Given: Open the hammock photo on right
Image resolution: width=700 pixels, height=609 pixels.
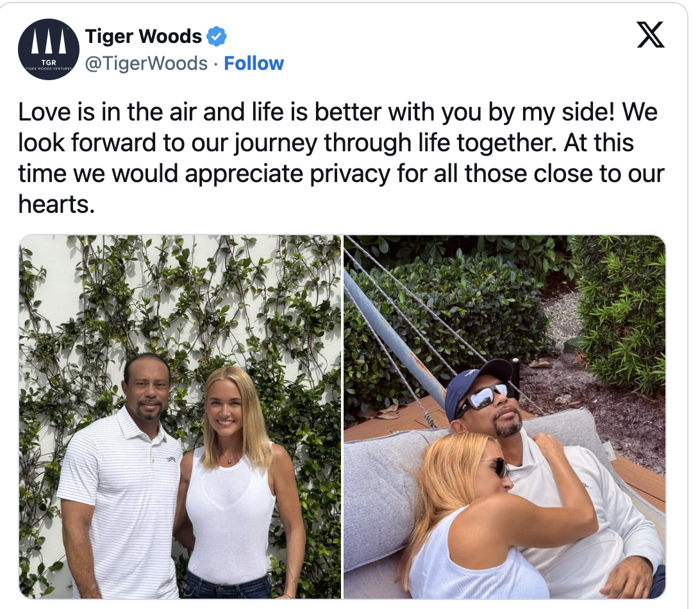Looking at the screenshot, I should (x=504, y=417).
